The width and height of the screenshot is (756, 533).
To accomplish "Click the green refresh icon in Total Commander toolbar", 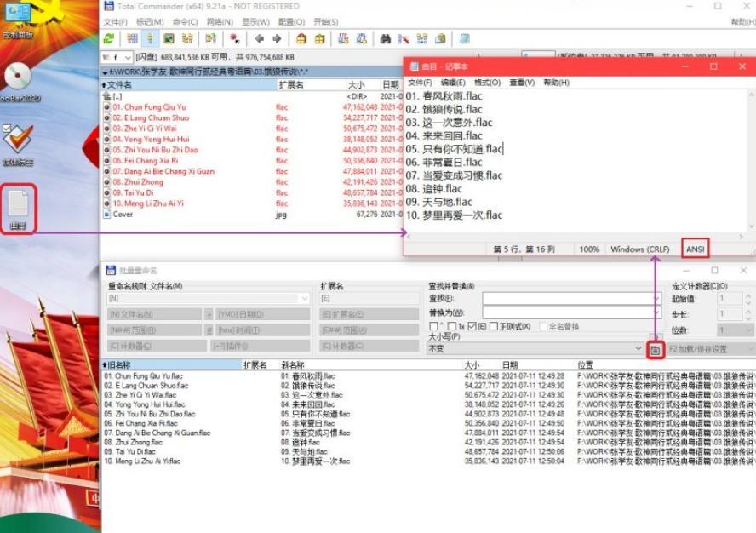I will click(x=109, y=39).
